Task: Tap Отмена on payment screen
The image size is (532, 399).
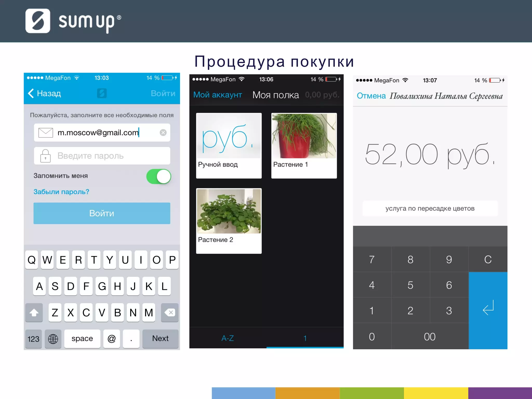Action: [x=371, y=96]
